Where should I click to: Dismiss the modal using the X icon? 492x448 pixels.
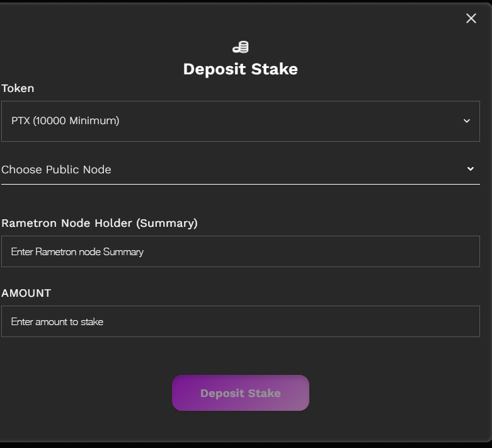point(471,18)
